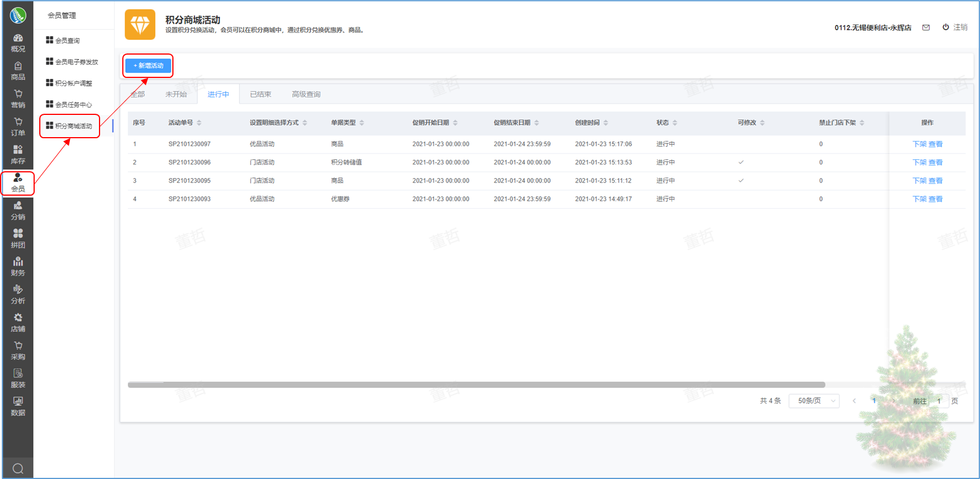Open the 概况 overview section in sidebar

coord(18,43)
